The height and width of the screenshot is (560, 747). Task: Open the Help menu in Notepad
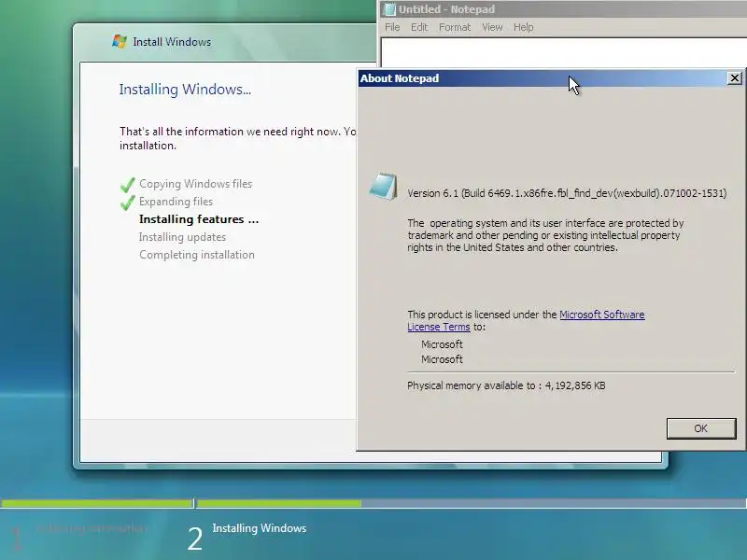[523, 27]
